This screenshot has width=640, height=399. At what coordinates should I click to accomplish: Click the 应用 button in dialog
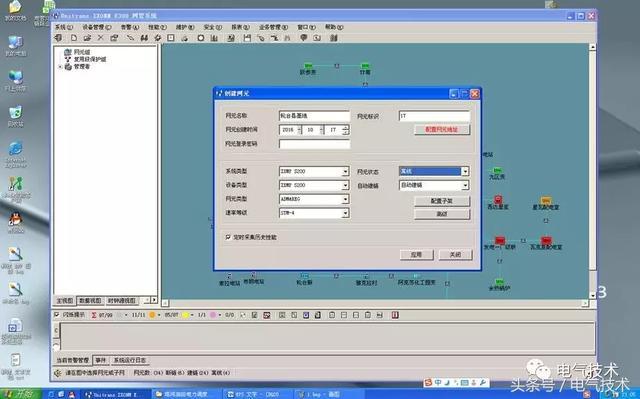coord(416,255)
